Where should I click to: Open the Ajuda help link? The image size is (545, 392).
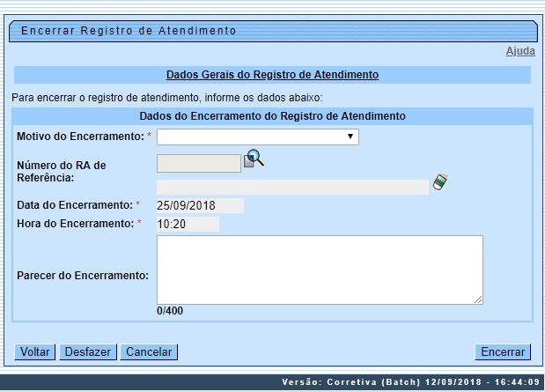[519, 52]
